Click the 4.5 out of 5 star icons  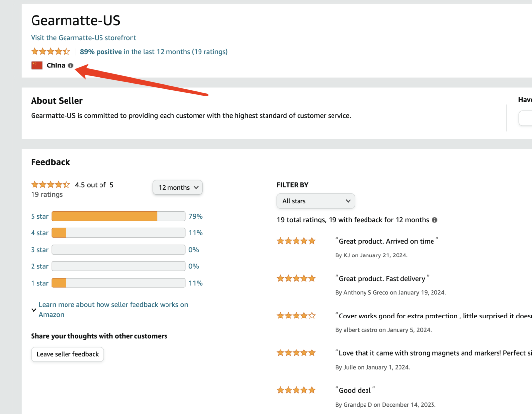click(51, 185)
